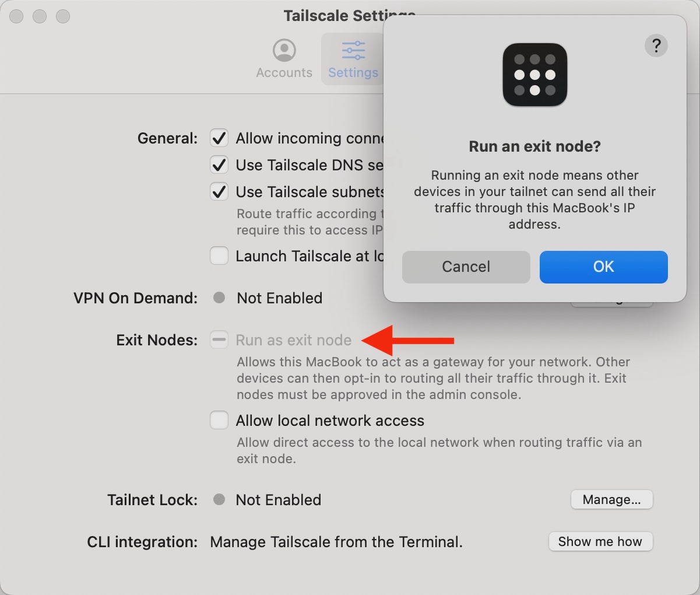The image size is (700, 595).
Task: Click Show me how button
Action: pyautogui.click(x=600, y=542)
